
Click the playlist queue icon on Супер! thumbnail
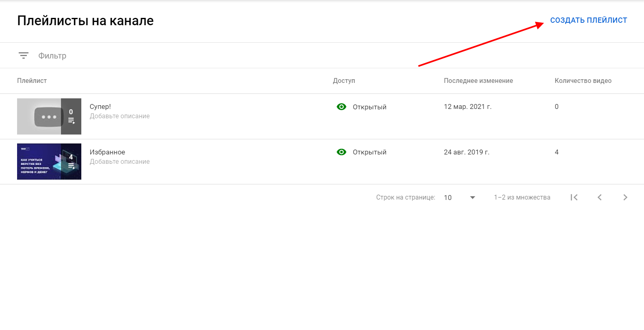pyautogui.click(x=71, y=121)
